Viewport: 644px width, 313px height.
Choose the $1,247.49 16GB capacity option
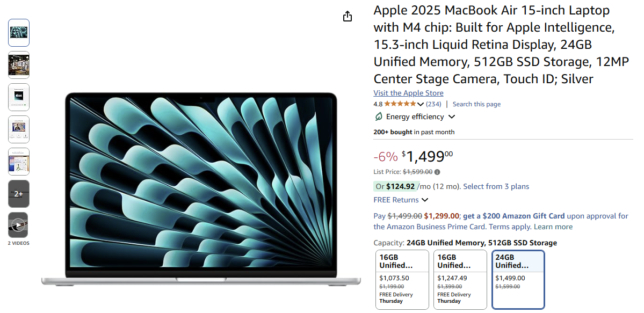click(x=460, y=280)
